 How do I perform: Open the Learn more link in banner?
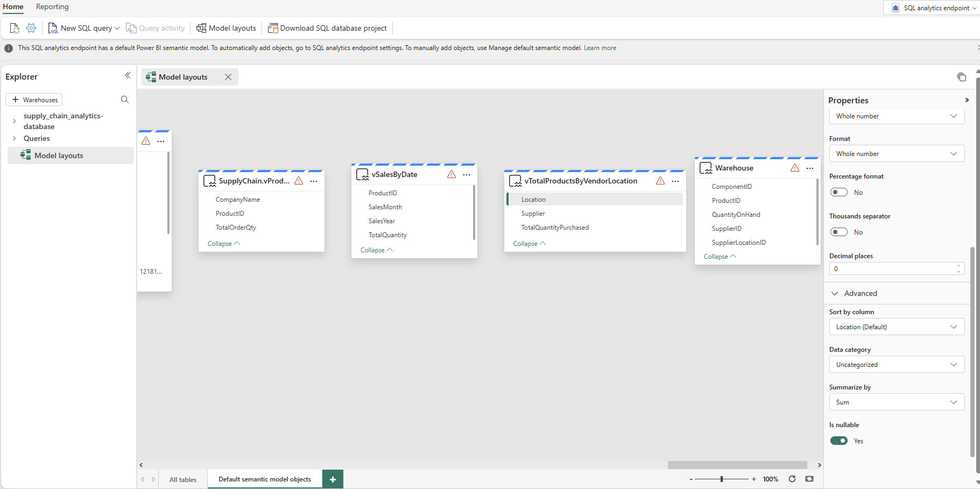pos(601,47)
